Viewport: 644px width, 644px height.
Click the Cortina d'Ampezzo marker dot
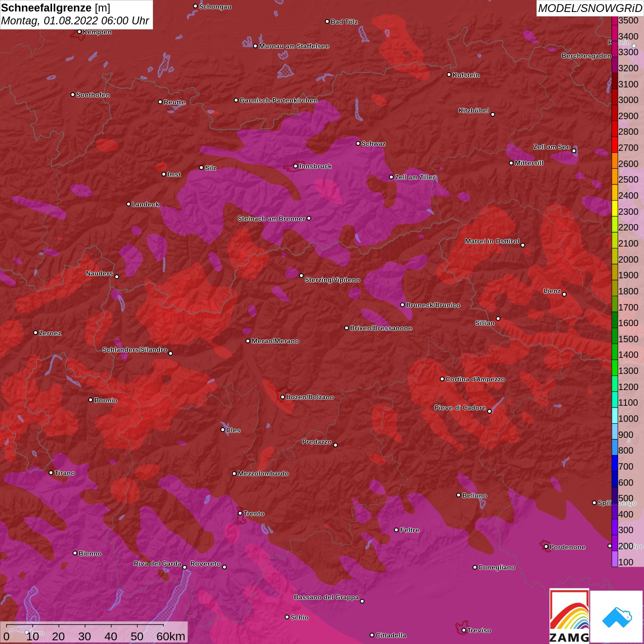(442, 379)
